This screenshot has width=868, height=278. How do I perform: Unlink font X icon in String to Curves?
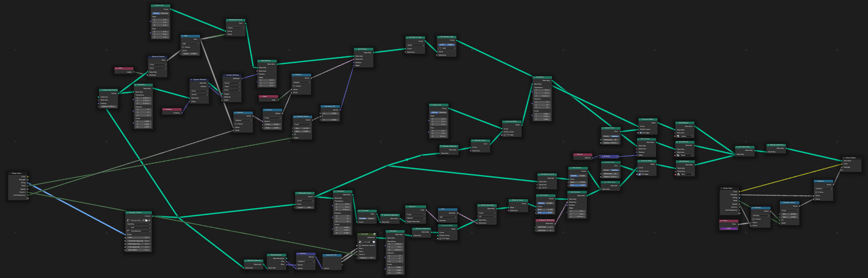pyautogui.click(x=149, y=220)
